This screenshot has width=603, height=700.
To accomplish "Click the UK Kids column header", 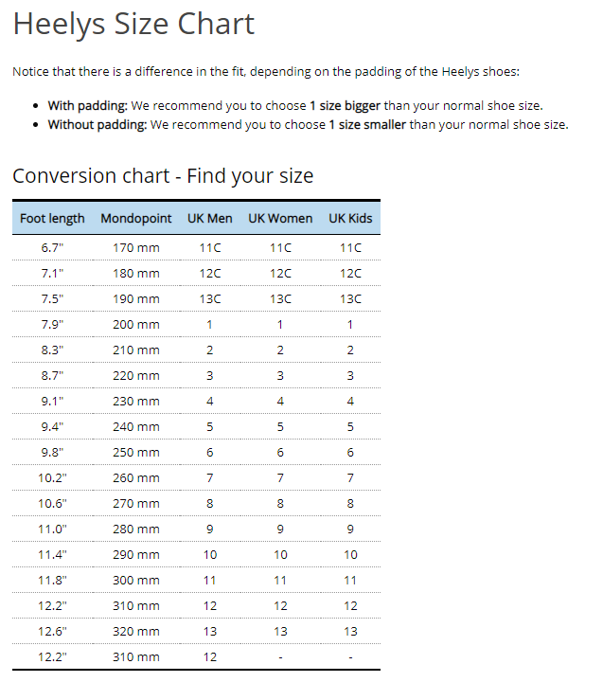I will (350, 218).
